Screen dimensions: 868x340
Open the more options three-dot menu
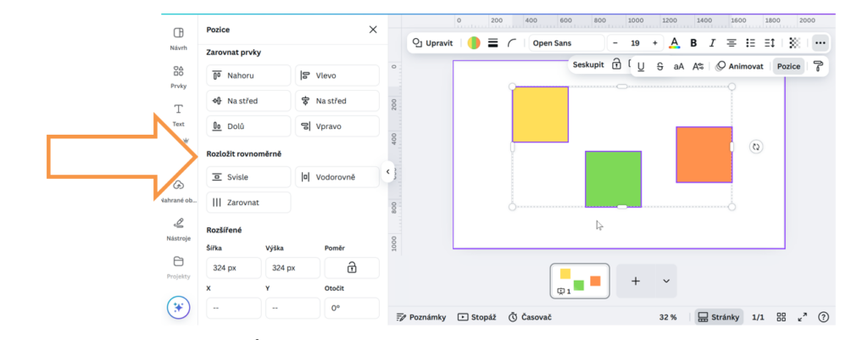pos(819,42)
